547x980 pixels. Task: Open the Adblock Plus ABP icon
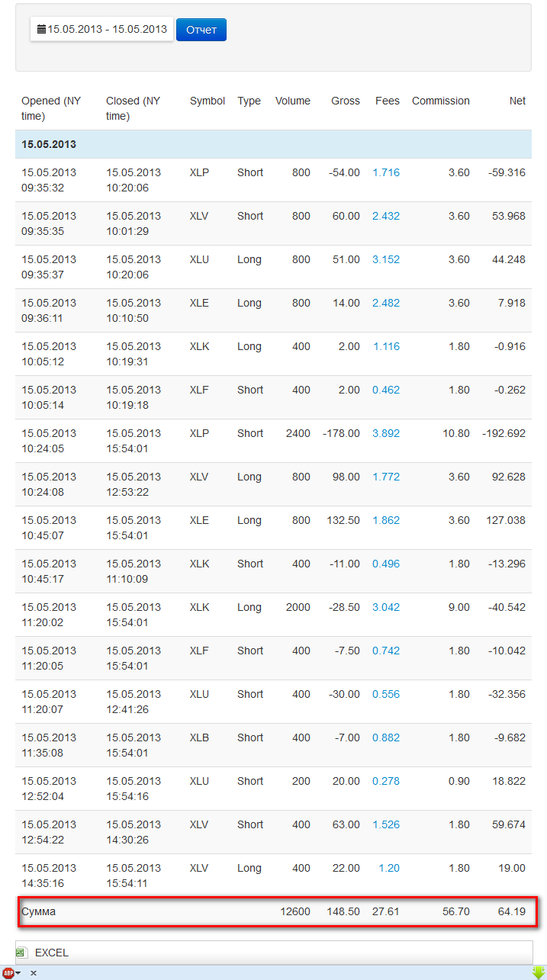[8, 973]
